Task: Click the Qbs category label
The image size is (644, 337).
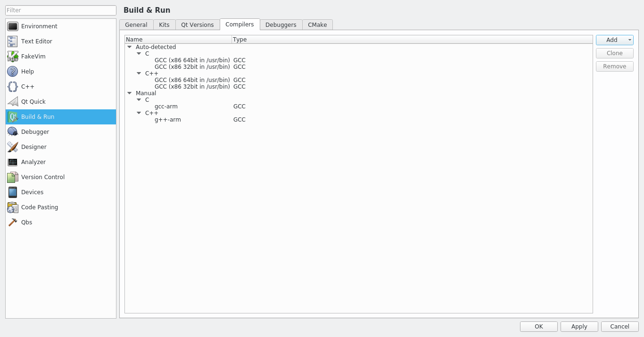Action: coord(27,222)
